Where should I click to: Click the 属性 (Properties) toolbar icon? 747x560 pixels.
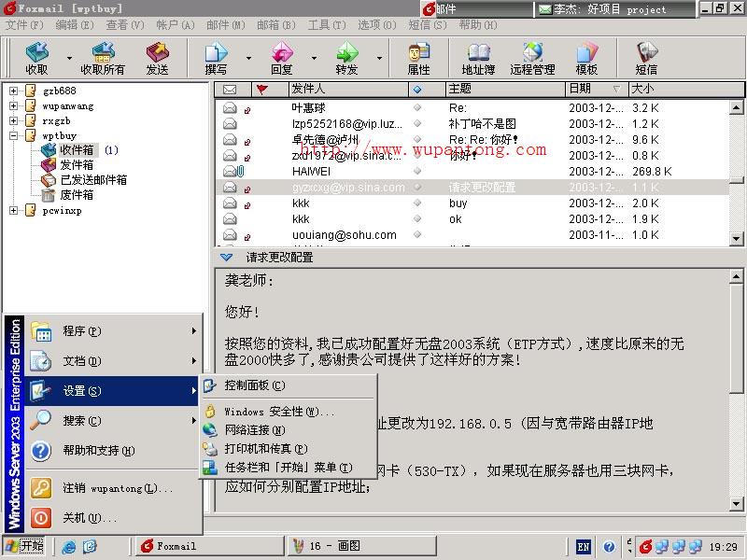[x=418, y=59]
